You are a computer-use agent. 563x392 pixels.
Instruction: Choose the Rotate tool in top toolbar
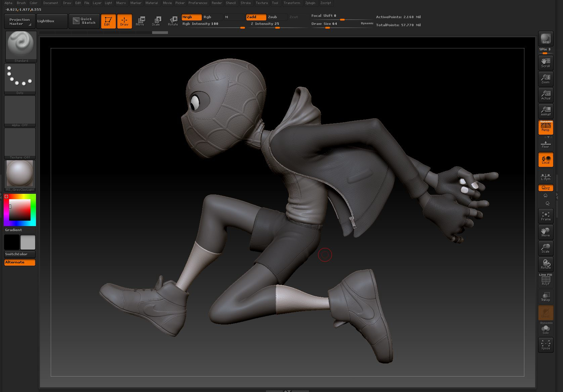(173, 21)
